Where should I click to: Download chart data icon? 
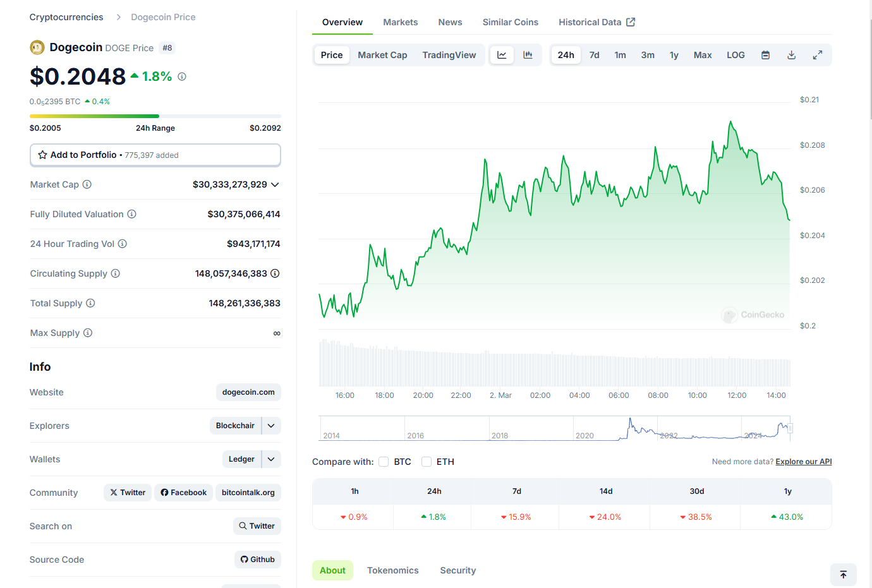(x=791, y=55)
